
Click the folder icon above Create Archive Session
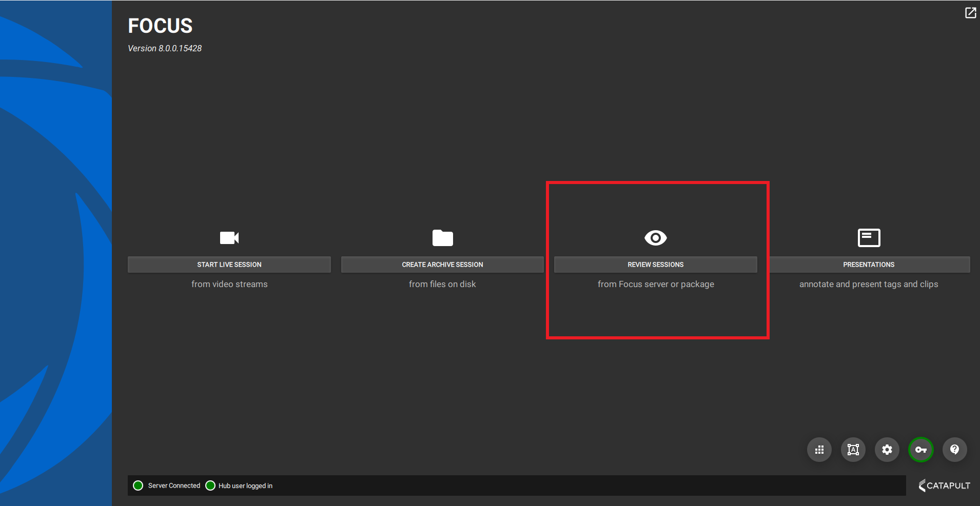point(442,238)
